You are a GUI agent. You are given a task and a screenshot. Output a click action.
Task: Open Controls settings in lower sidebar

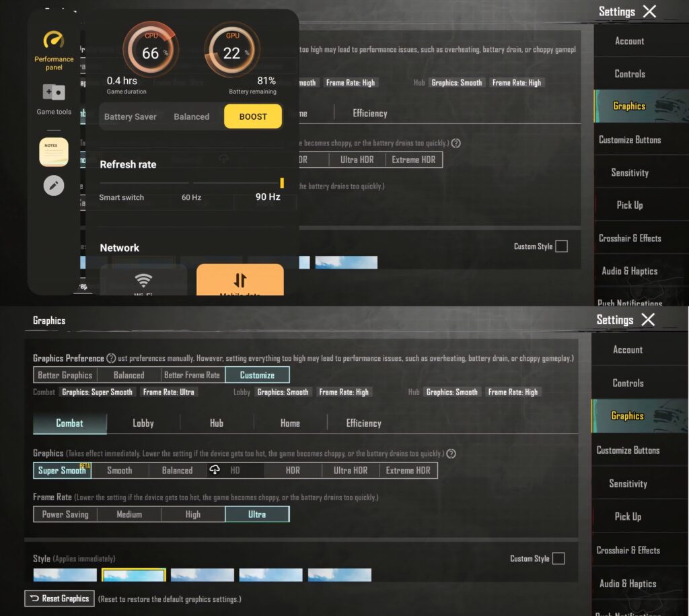pos(628,383)
